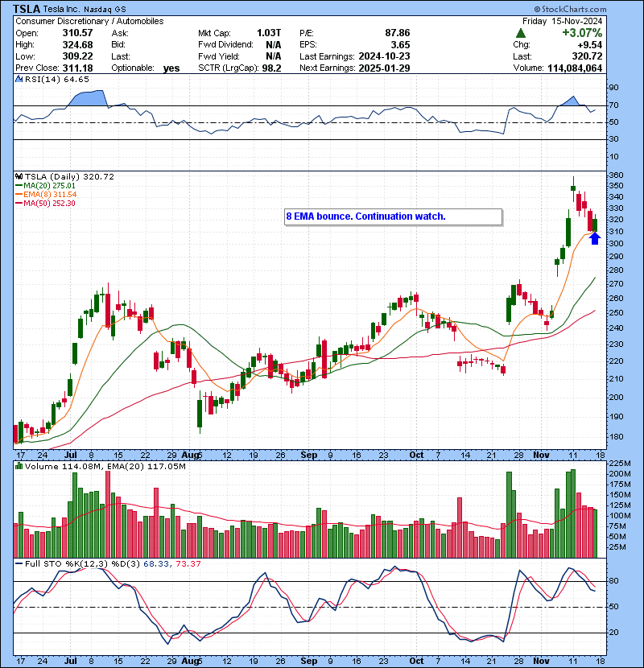644x668 pixels.
Task: Click the candlestick icon beside TSLA (Daily)
Action: pos(19,176)
